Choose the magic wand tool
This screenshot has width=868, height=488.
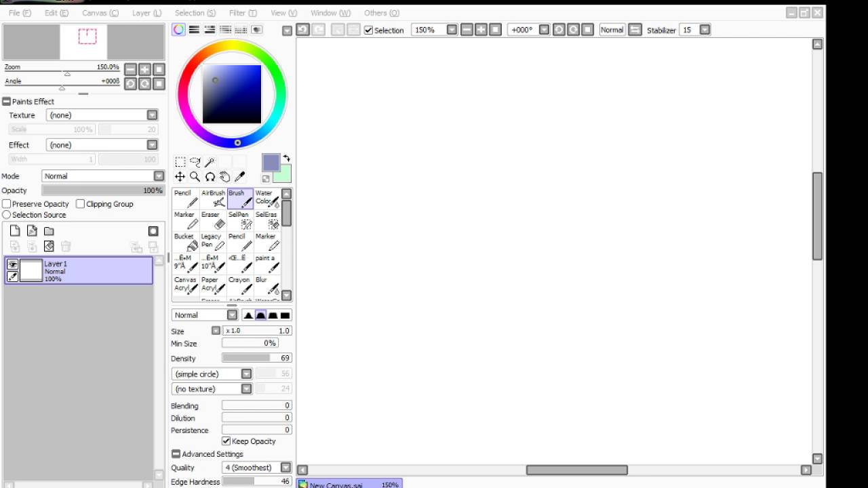click(x=210, y=162)
